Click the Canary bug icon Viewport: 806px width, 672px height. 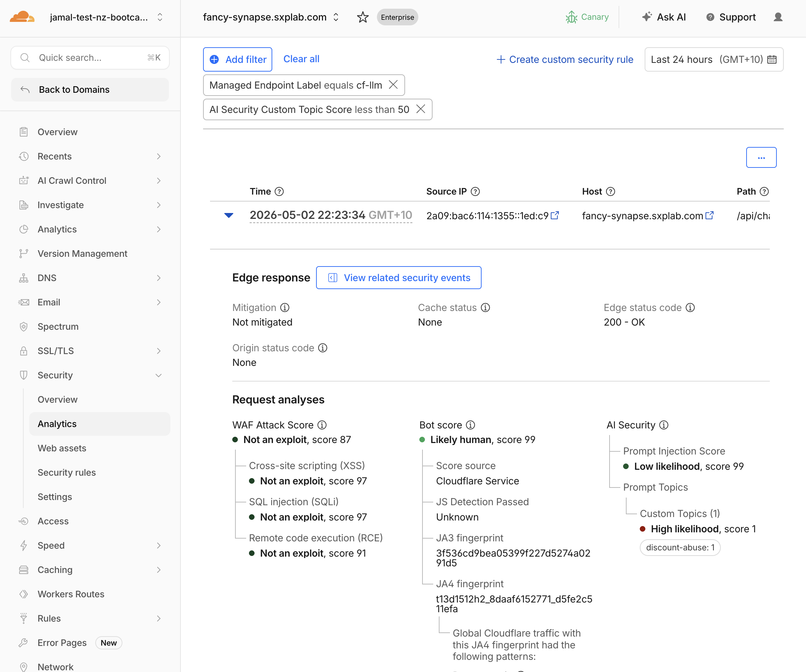click(571, 17)
